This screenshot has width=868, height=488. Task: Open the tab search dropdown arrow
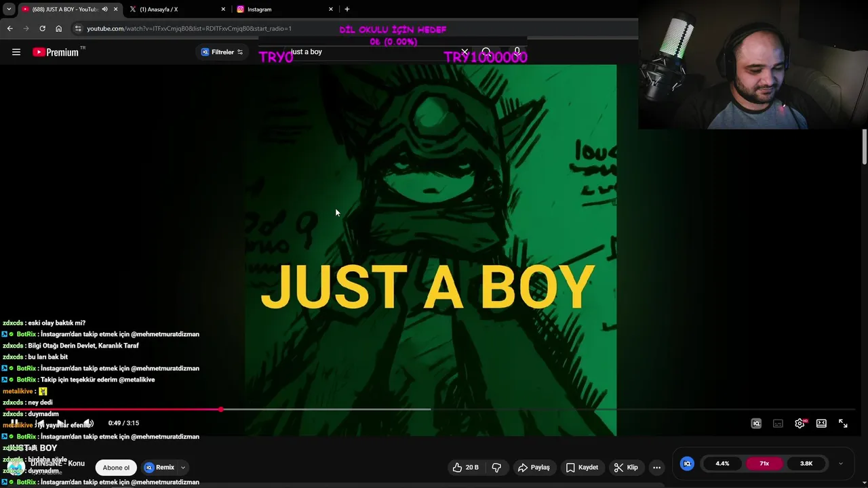point(9,9)
